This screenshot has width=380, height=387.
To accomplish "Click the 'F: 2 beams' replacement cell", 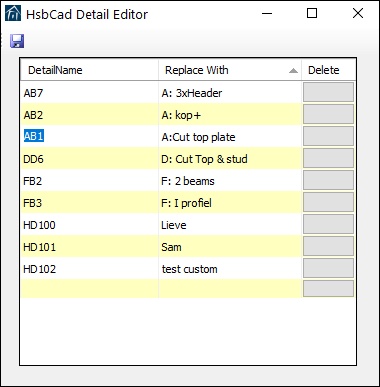I will pos(230,181).
